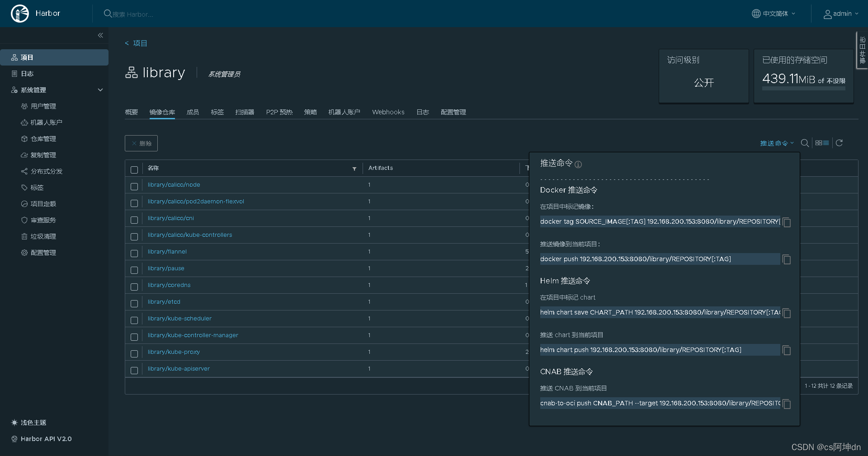Image resolution: width=868 pixels, height=456 pixels.
Task: Open library/flannel repository link
Action: (167, 252)
